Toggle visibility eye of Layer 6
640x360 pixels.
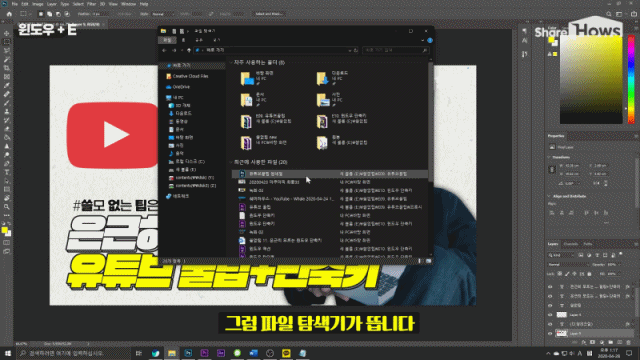pyautogui.click(x=550, y=315)
